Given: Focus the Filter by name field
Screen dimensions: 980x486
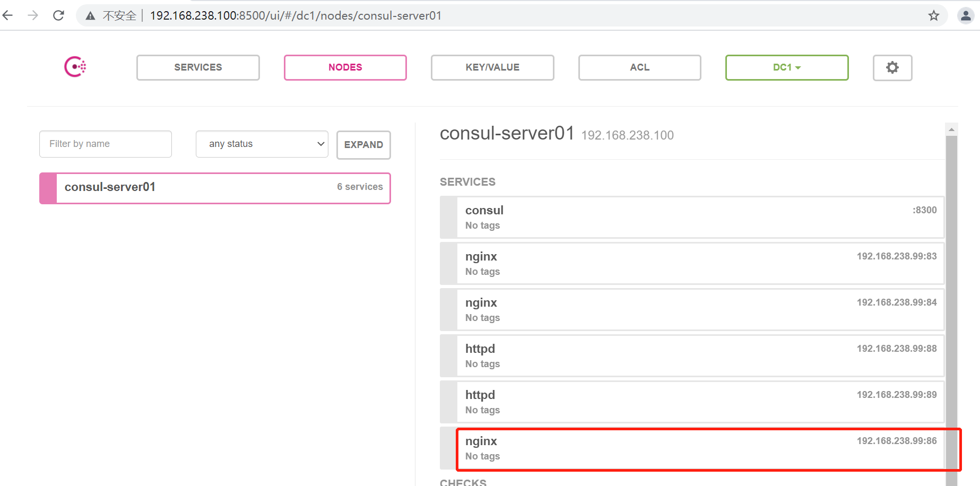Looking at the screenshot, I should pyautogui.click(x=106, y=144).
